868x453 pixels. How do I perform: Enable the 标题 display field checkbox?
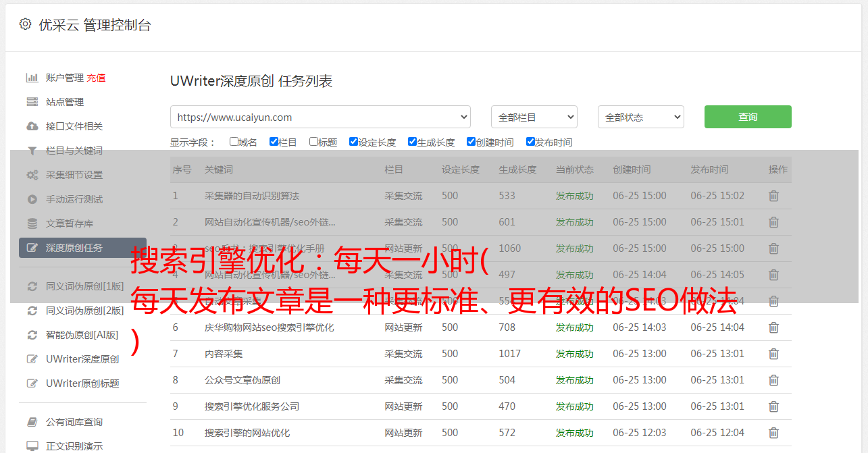[313, 142]
